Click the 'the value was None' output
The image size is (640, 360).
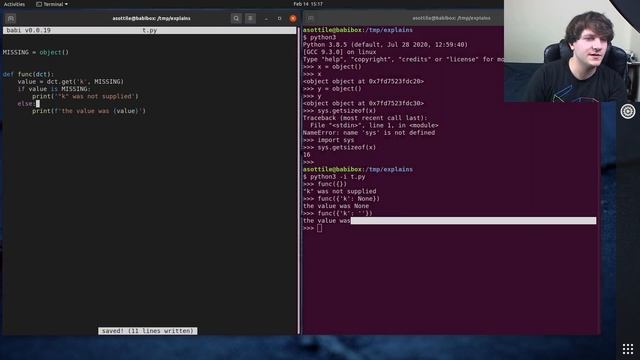point(336,207)
